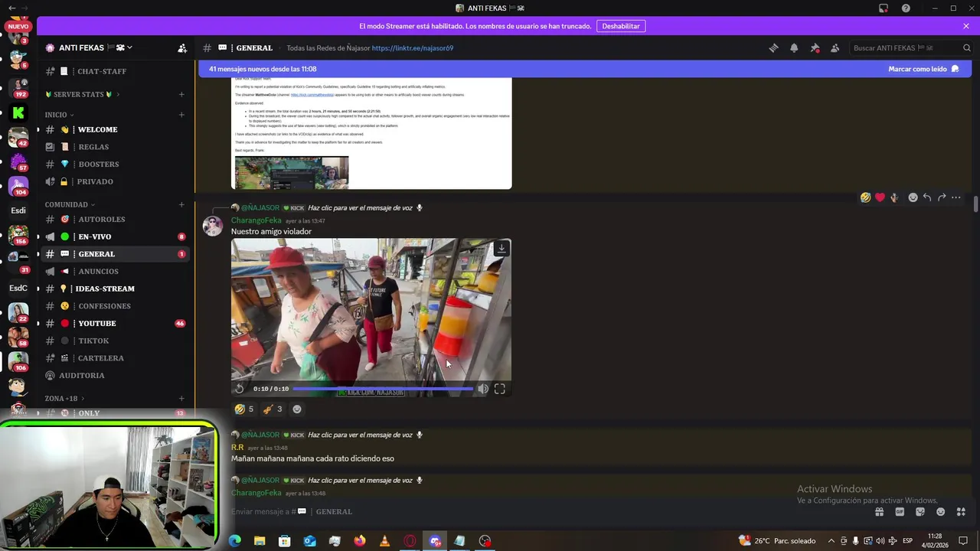Open the YOUTUBE channel

tap(115, 323)
